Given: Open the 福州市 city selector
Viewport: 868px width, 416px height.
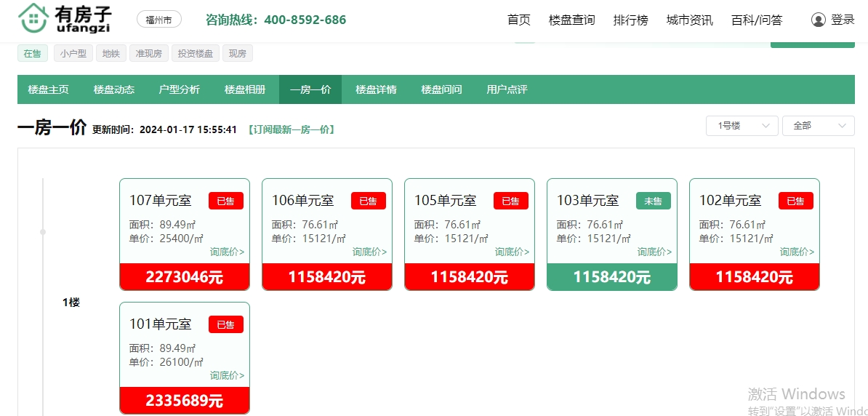Looking at the screenshot, I should click(x=158, y=20).
